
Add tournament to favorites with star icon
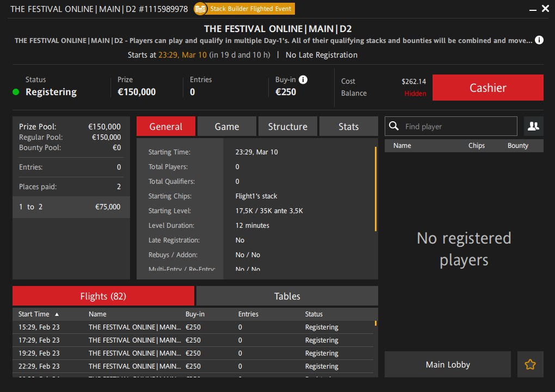(x=530, y=364)
